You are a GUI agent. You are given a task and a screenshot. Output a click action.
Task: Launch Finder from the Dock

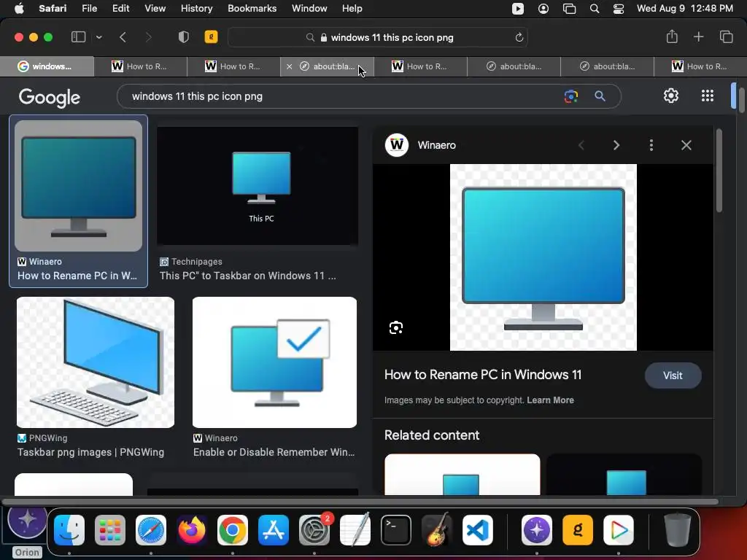tap(69, 530)
